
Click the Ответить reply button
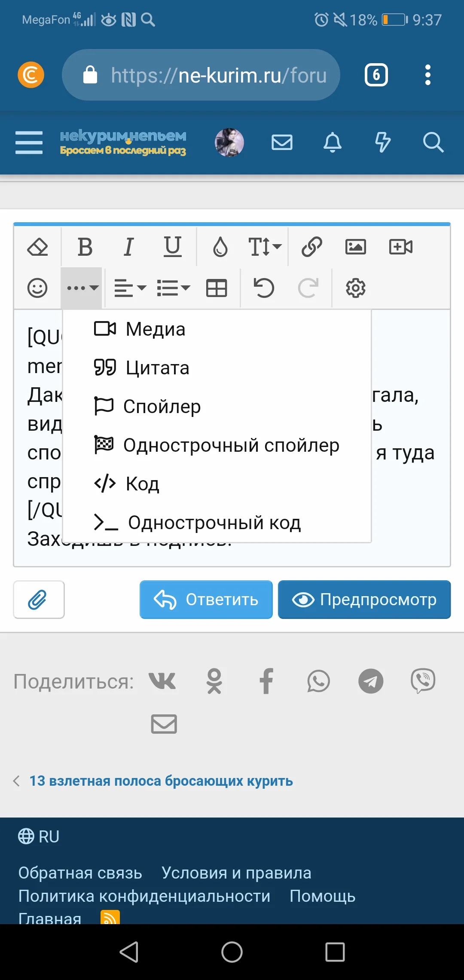[x=206, y=600]
